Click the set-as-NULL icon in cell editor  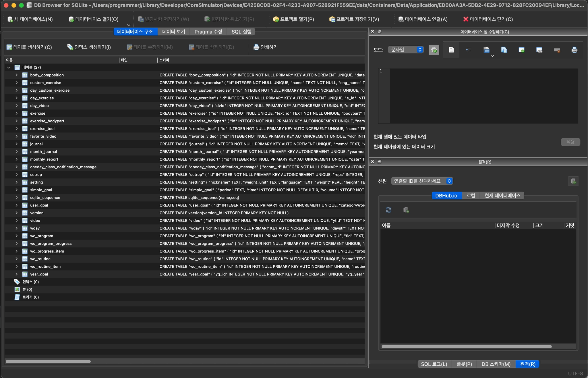557,50
